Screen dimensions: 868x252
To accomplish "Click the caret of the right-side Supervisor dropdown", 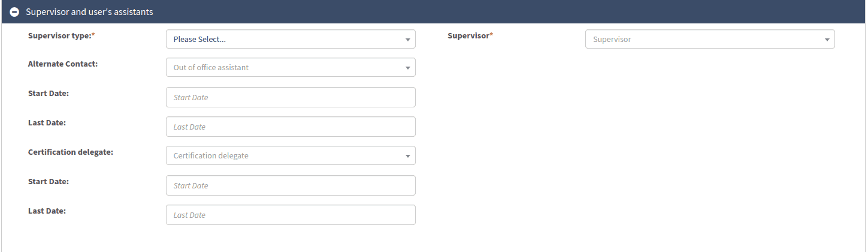I will 827,40.
